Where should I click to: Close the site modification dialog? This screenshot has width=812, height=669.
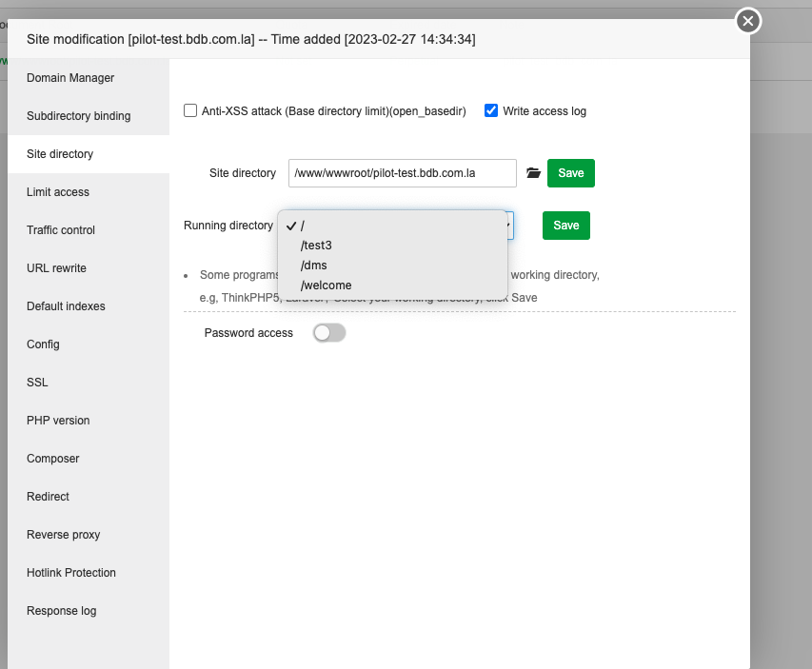(748, 21)
